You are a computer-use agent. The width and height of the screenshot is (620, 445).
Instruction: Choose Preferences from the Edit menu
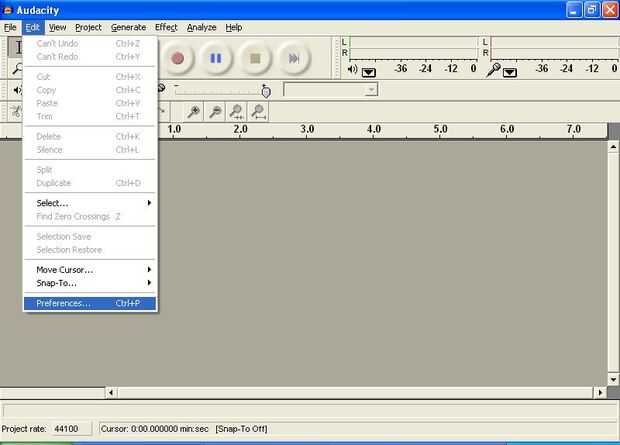[x=90, y=303]
